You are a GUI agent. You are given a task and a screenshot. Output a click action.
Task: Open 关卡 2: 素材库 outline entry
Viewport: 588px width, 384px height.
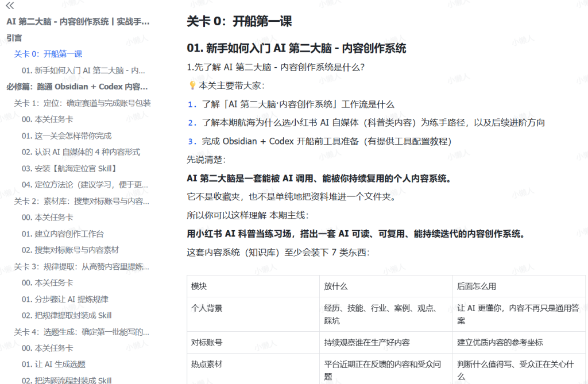[82, 201]
